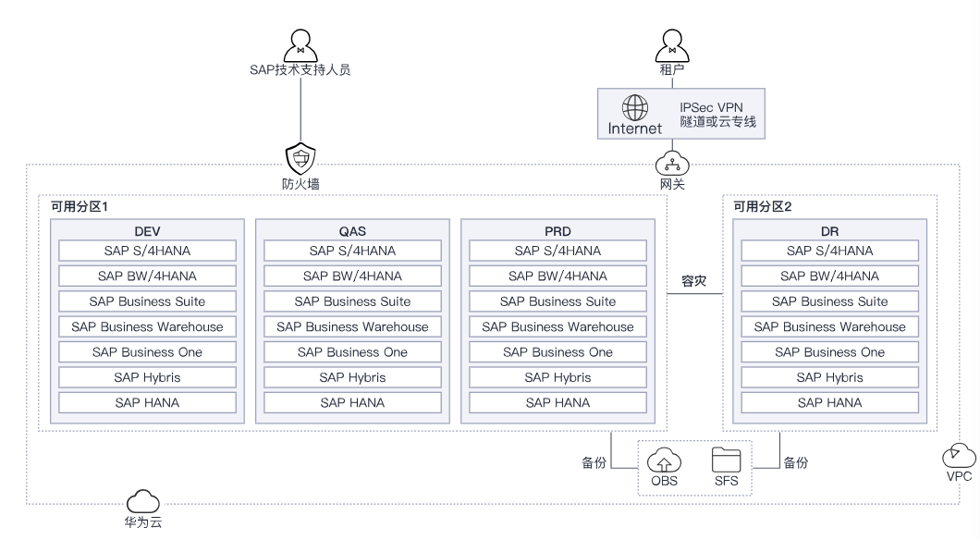
Task: Select SAP Business Warehouse box in PRD
Action: click(557, 326)
